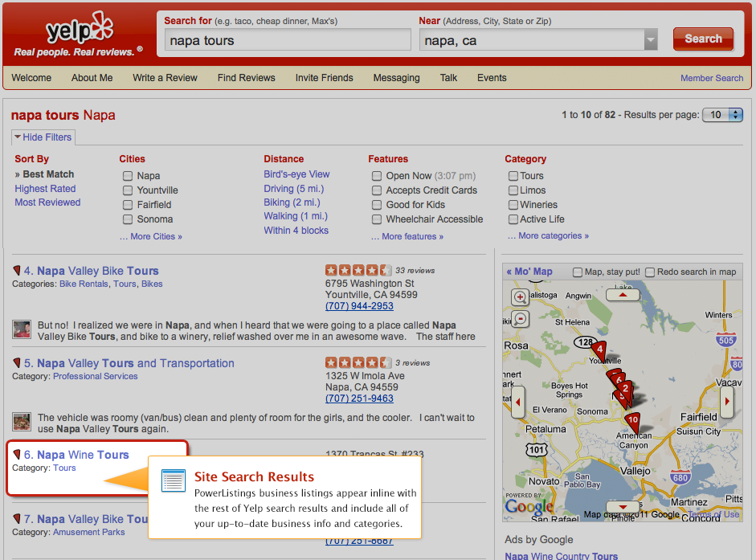Select Walking (1 mi.) distance
Image resolution: width=756 pixels, height=560 pixels.
pos(296,216)
